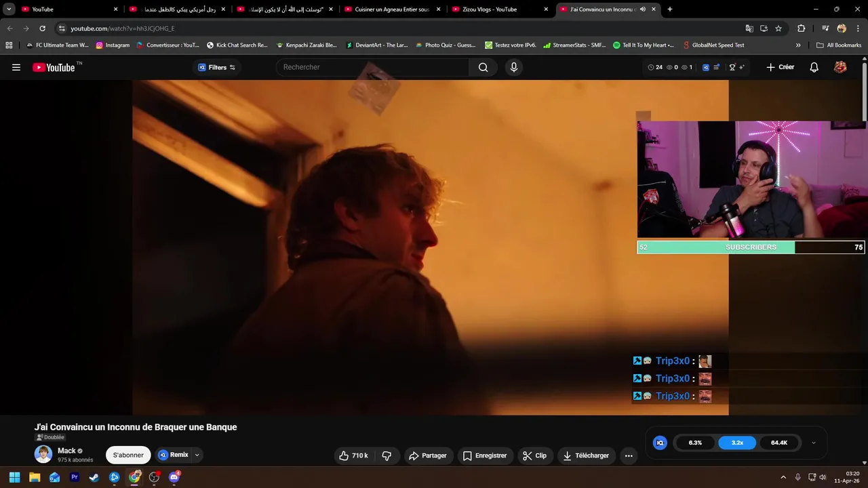Screen dimensions: 868x488
Task: Click the Mack channel name link
Action: [66, 451]
